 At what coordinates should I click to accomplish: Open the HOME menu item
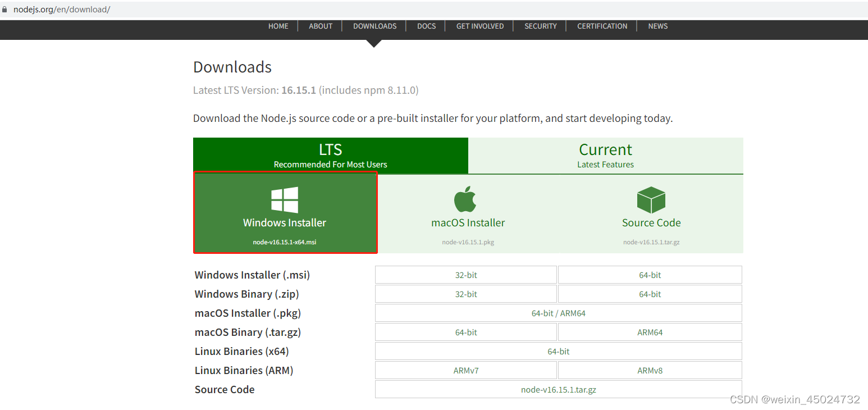point(278,26)
